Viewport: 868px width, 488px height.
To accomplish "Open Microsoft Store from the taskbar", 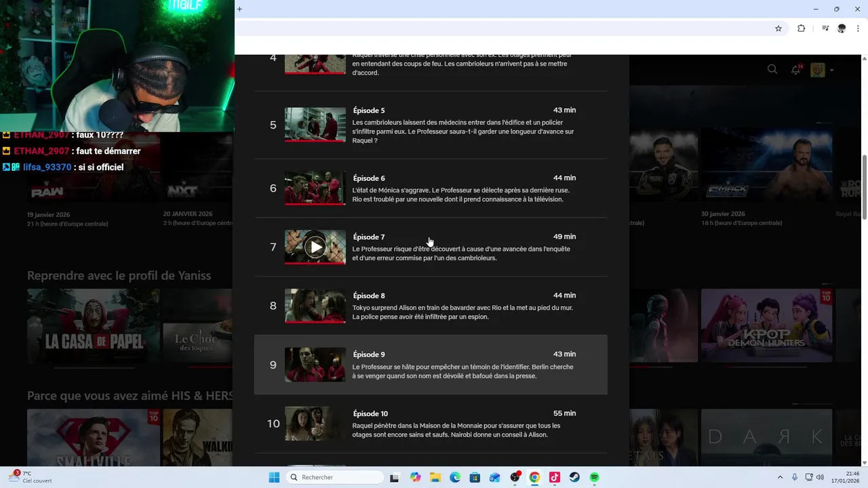I will tap(475, 477).
